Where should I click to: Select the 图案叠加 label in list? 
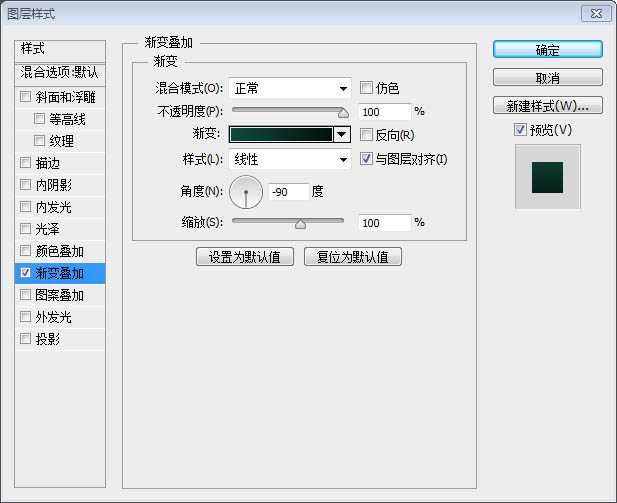tap(59, 295)
